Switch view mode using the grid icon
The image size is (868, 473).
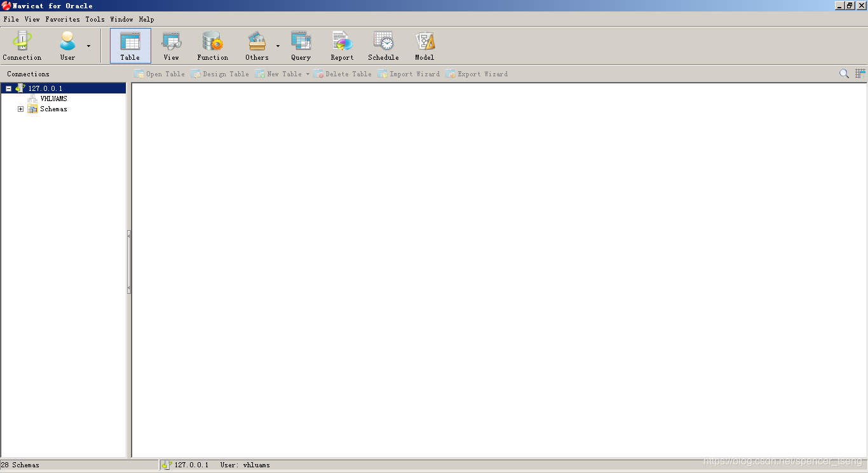click(860, 74)
